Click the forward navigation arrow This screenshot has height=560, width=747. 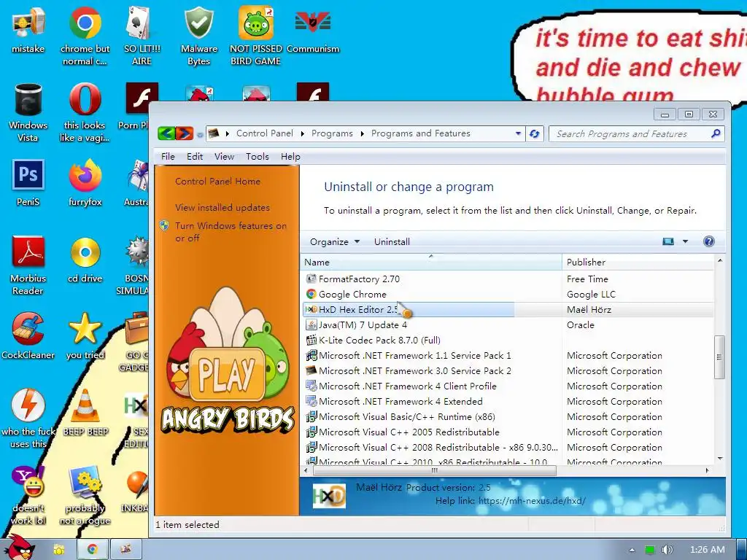(185, 133)
